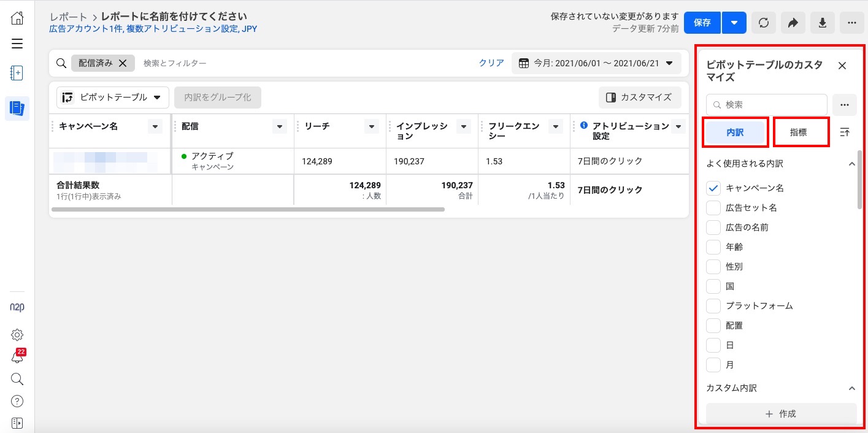Click the n2p account icon

[17, 307]
